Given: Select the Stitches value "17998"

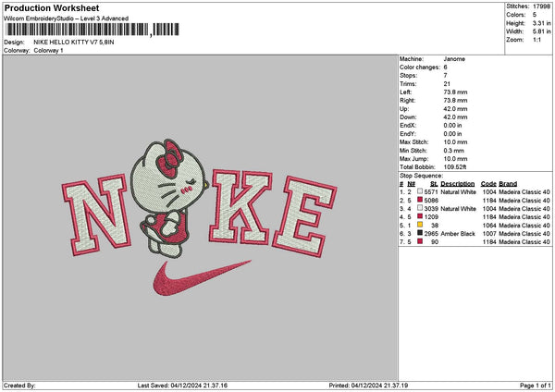Looking at the screenshot, I should click(x=541, y=6).
